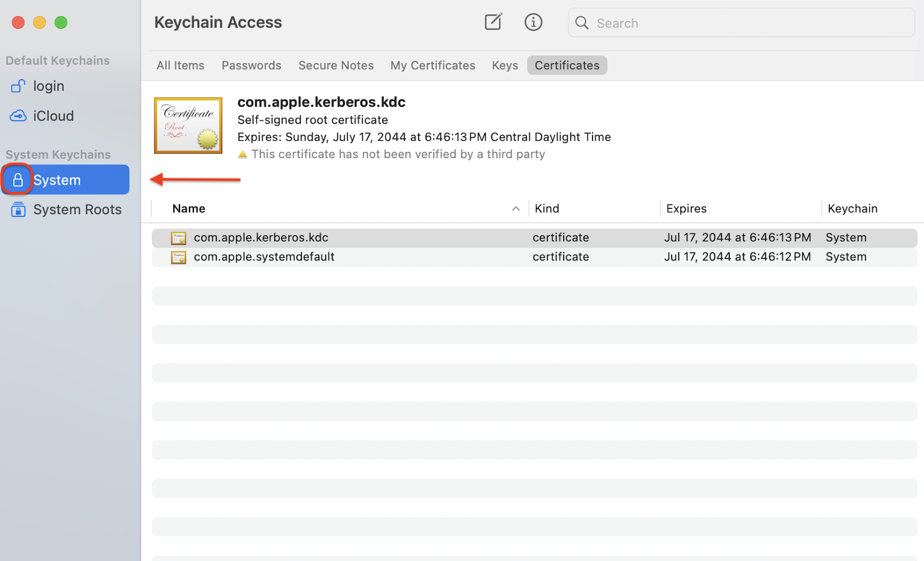Screen dimensions: 924x561
Task: Click the yellow warning triangle icon
Action: click(243, 154)
